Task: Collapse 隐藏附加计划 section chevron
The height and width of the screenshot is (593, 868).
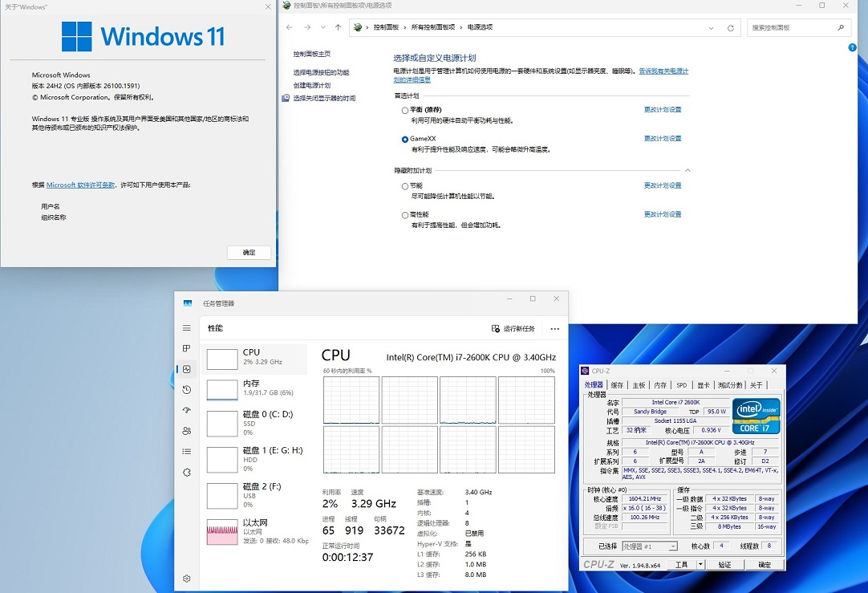Action: tap(688, 171)
